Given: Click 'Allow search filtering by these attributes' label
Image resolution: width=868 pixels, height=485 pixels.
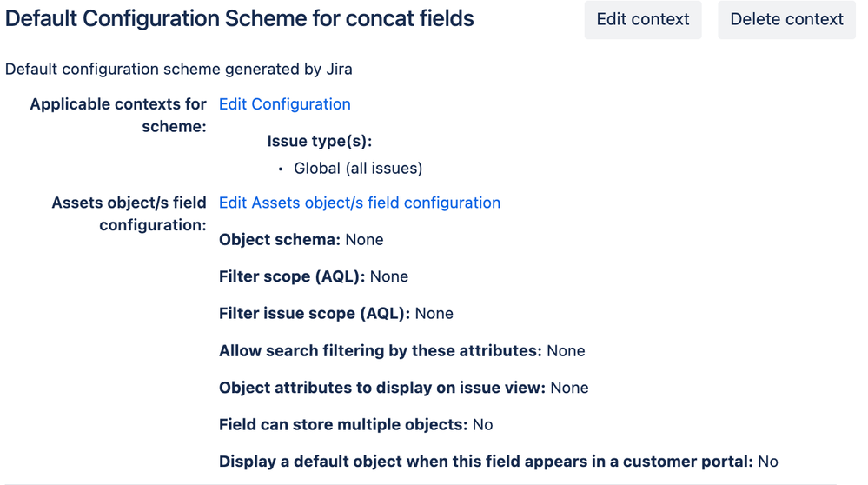Looking at the screenshot, I should [x=380, y=351].
